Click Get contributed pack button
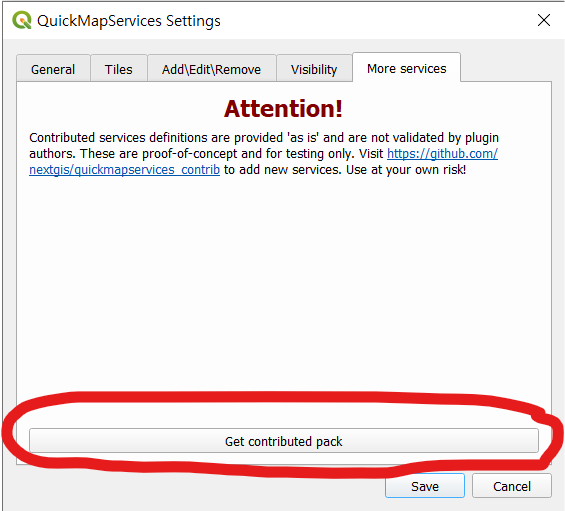This screenshot has width=565, height=511. coord(284,441)
